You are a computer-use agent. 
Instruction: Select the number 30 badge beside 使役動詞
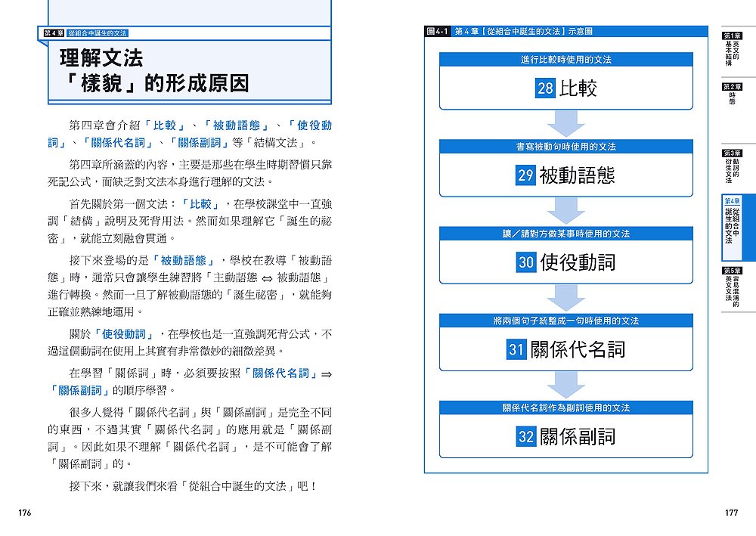[x=526, y=262]
